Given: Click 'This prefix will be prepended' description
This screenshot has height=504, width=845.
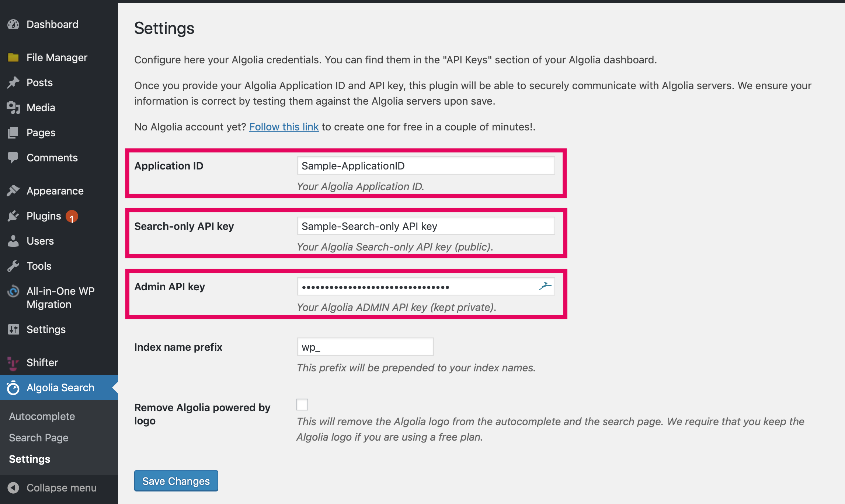Looking at the screenshot, I should click(x=416, y=368).
